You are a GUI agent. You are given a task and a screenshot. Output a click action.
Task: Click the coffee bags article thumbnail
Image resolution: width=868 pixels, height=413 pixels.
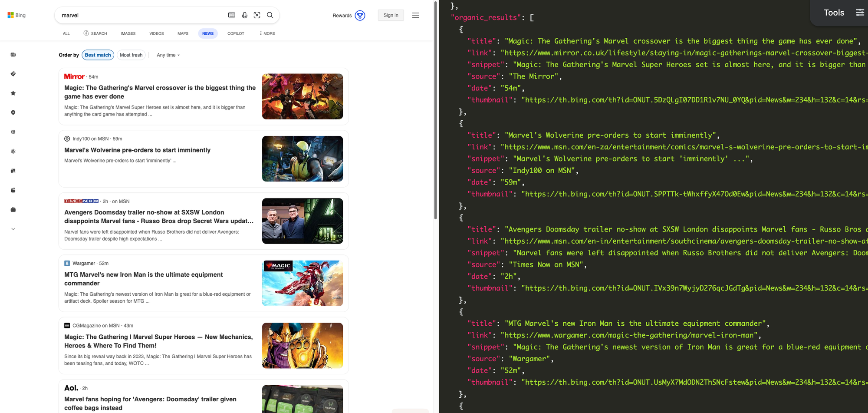click(302, 399)
